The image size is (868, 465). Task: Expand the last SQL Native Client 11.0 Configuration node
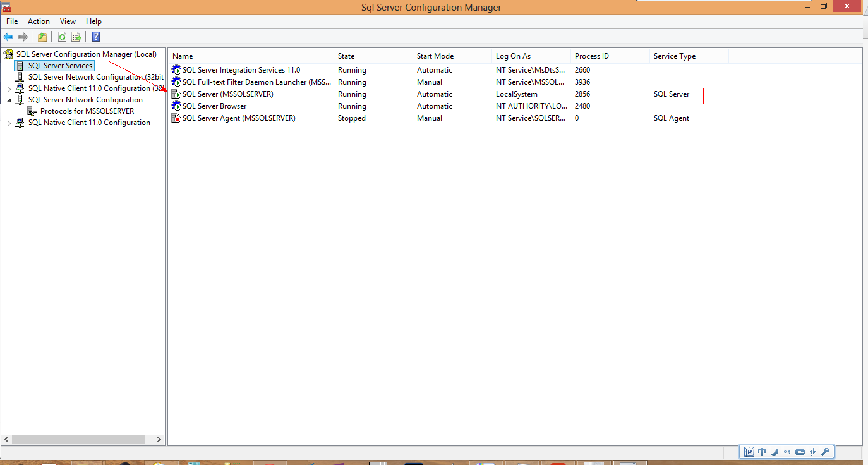tap(9, 123)
